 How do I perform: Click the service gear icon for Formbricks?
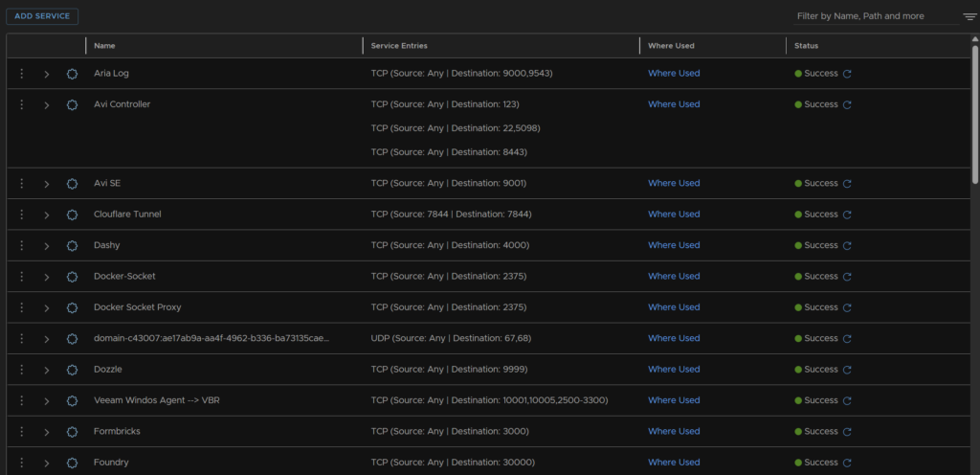pyautogui.click(x=72, y=432)
